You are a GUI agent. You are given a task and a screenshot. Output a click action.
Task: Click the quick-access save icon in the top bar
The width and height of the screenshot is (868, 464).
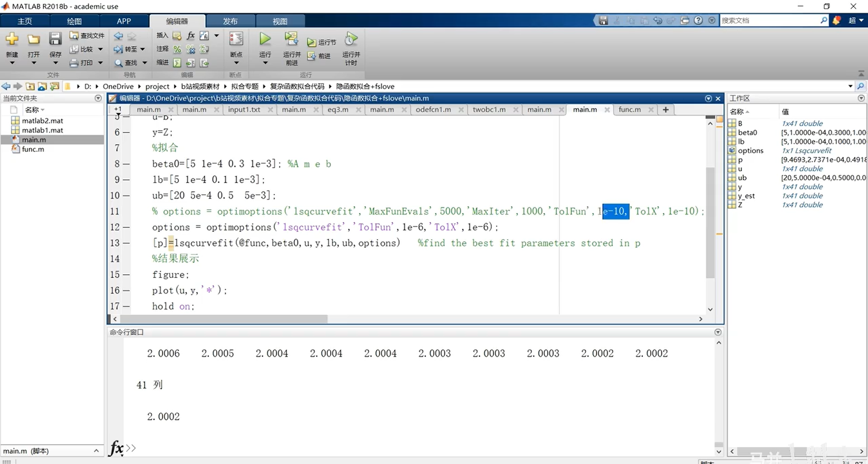coord(603,20)
